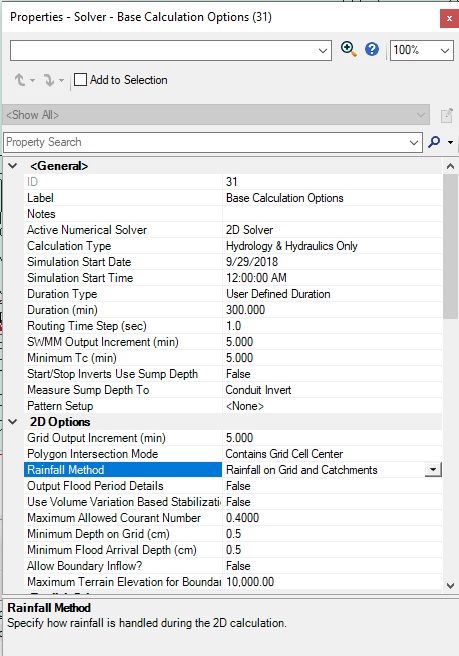The image size is (459, 656).
Task: Open help via blue question mark icon
Action: point(372,49)
